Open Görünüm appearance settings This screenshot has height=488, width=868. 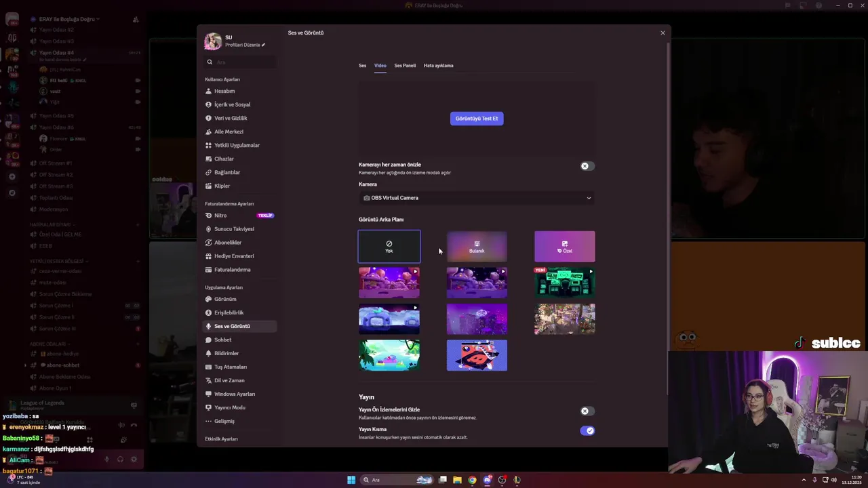pos(239,299)
